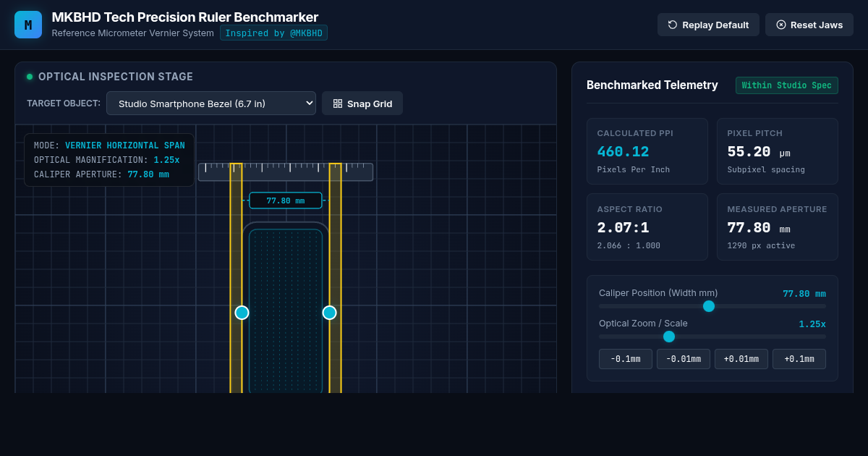This screenshot has height=456, width=868.
Task: Click the Calculated PPI value 460.12
Action: coord(623,152)
